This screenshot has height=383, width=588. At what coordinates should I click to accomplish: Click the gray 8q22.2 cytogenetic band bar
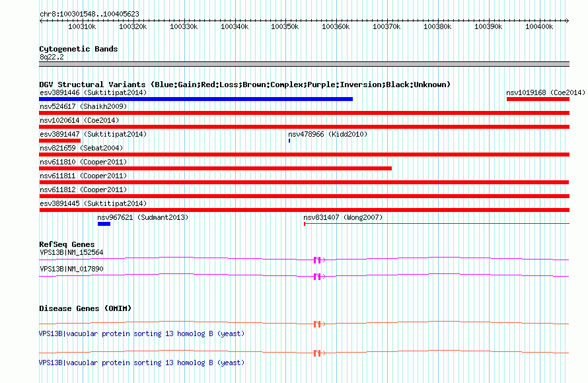[304, 64]
